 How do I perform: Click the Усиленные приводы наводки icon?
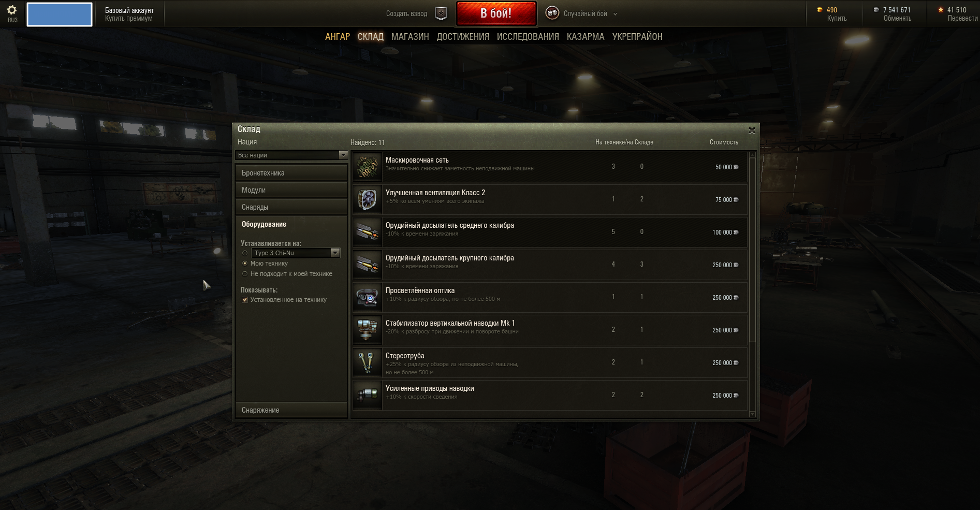[x=367, y=395]
